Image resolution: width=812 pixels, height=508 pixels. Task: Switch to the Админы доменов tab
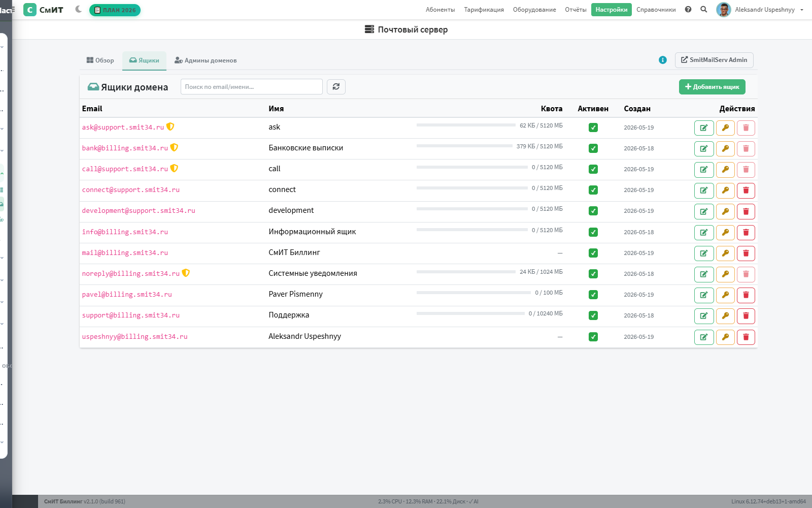click(x=206, y=60)
